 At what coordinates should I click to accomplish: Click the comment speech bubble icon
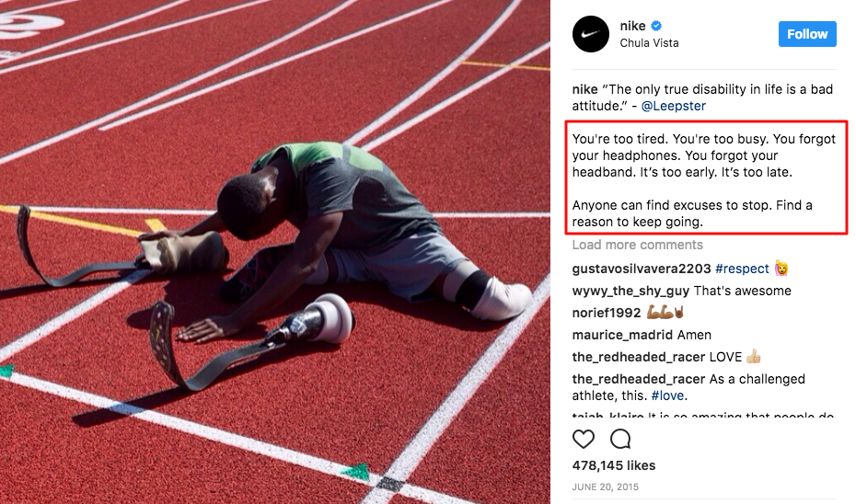pos(620,439)
